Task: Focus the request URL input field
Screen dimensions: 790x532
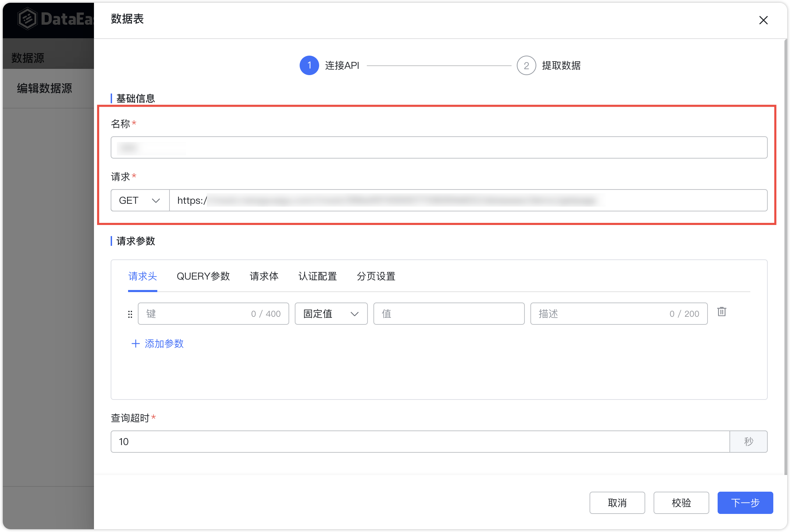Action: pyautogui.click(x=468, y=200)
